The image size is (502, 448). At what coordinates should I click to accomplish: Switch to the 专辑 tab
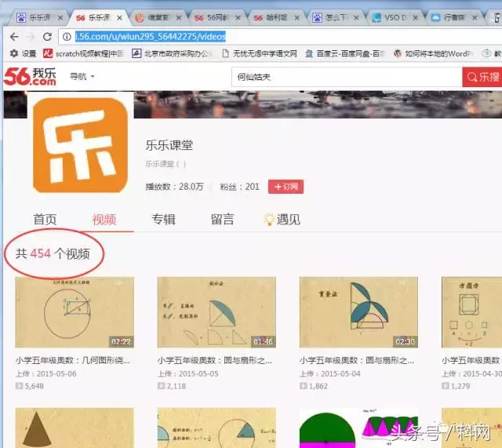pyautogui.click(x=163, y=220)
